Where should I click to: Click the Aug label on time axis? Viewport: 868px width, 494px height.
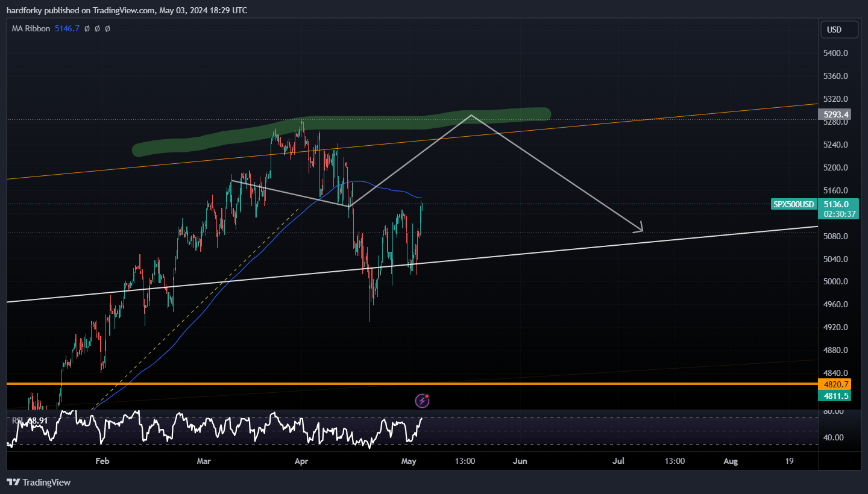(x=731, y=461)
